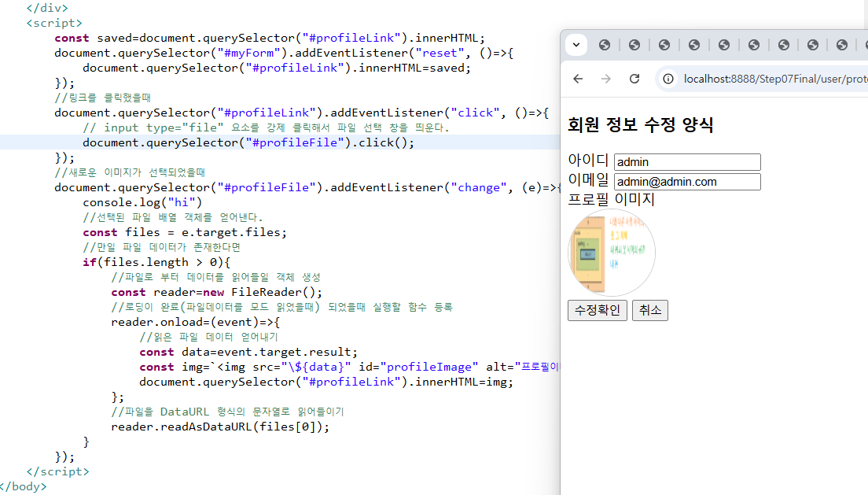Click the </body> tag in the editor
868x495 pixels.
[x=24, y=486]
